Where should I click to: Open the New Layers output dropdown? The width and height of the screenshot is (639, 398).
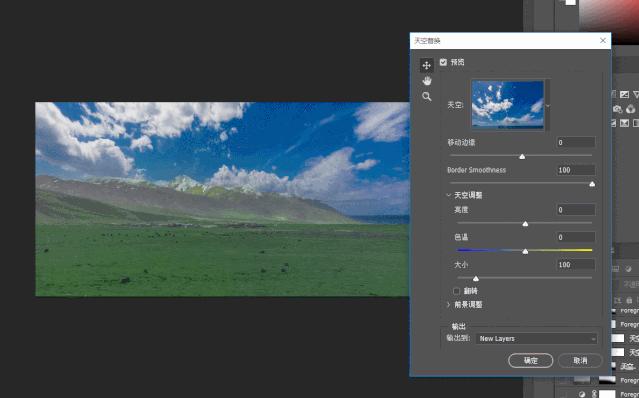tap(536, 339)
